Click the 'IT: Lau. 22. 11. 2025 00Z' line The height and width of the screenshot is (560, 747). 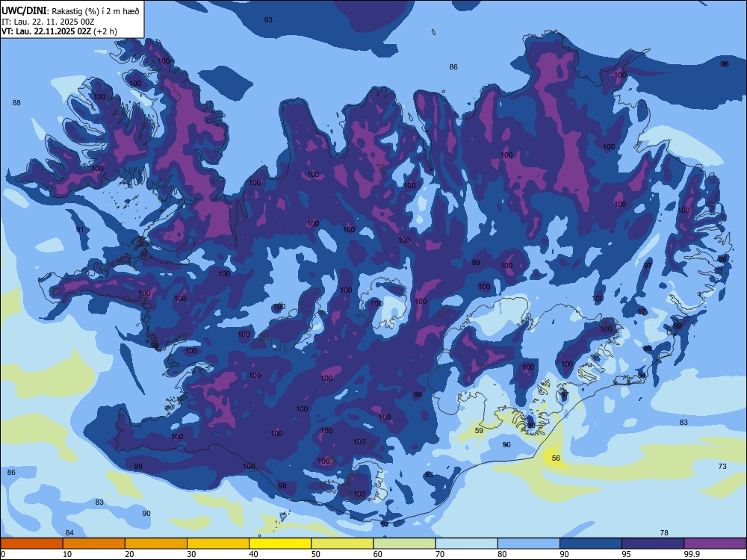tap(48, 22)
